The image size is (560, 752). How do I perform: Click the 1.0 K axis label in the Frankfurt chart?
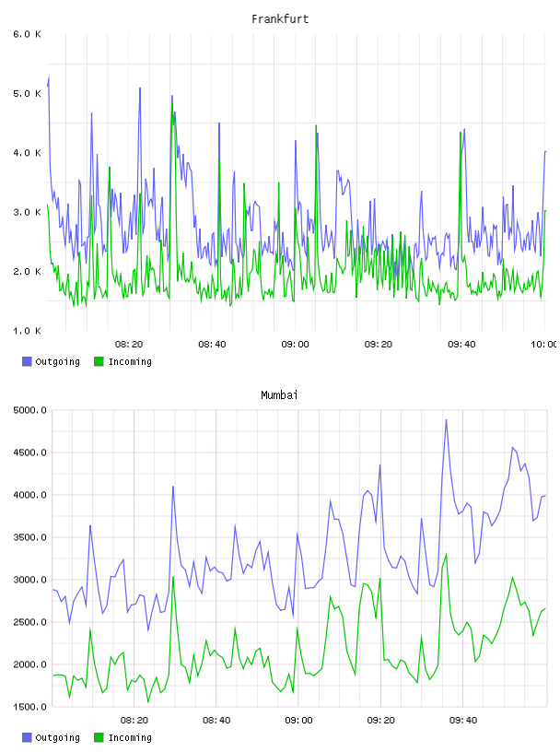27,331
